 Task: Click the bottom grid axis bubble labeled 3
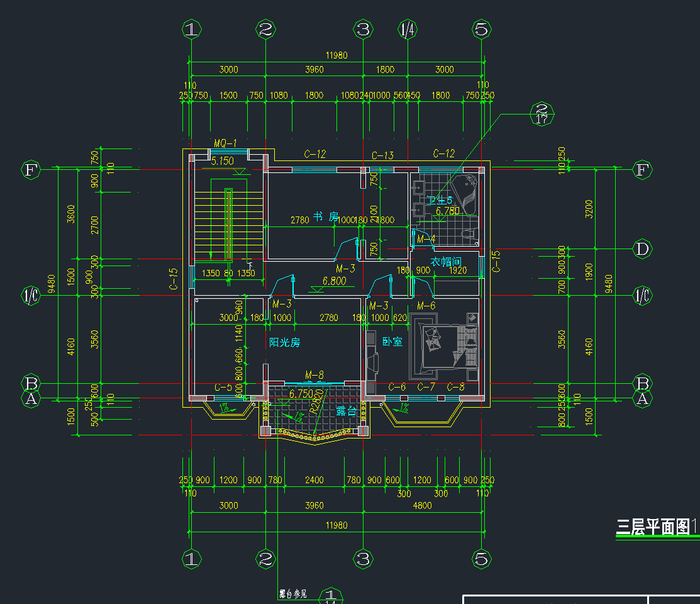click(x=363, y=558)
